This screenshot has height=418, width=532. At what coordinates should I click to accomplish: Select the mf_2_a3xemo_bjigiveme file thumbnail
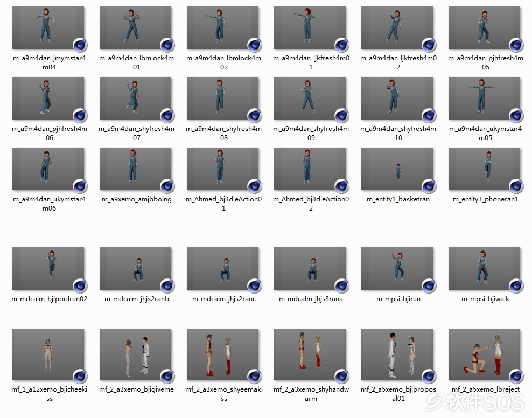tap(135, 354)
